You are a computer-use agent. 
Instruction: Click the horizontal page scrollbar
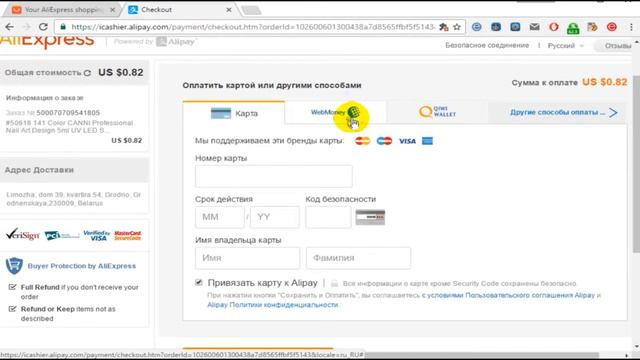coord(482,356)
